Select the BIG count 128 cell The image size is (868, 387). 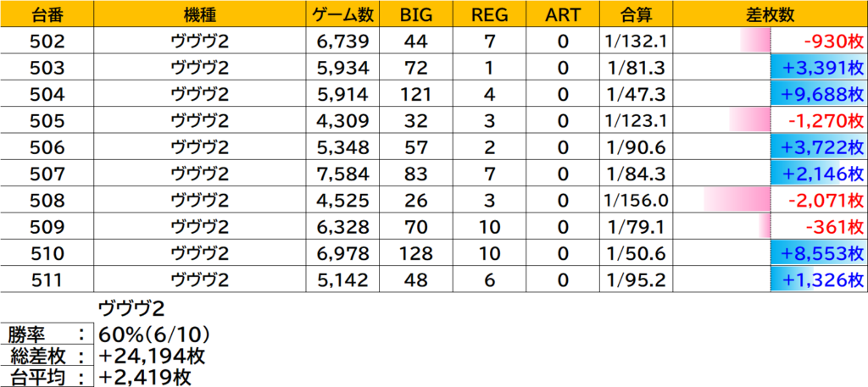click(x=416, y=255)
